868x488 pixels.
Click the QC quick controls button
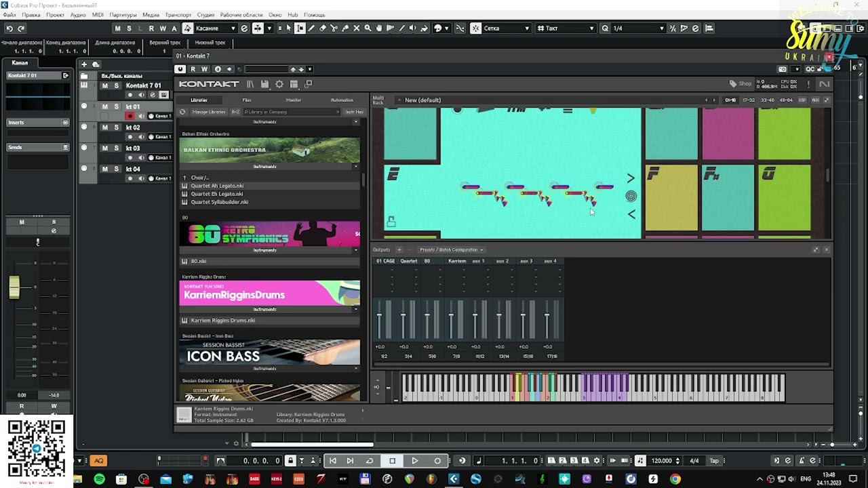coord(810,69)
